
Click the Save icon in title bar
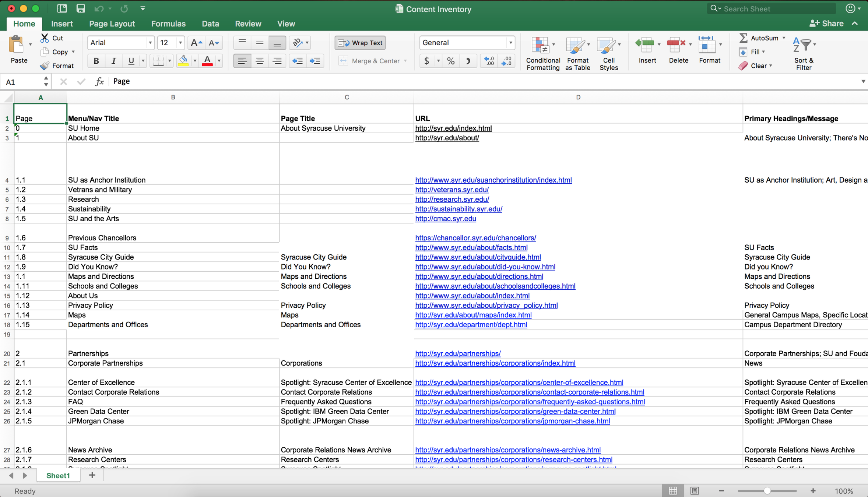(80, 8)
